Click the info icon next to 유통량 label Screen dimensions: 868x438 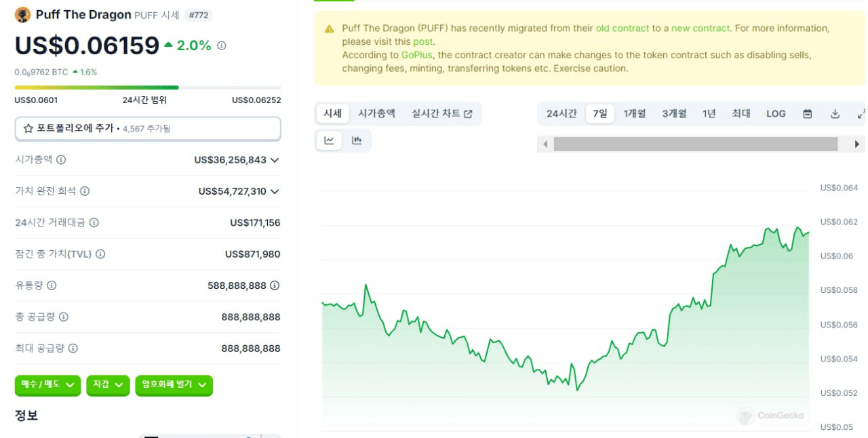point(52,285)
